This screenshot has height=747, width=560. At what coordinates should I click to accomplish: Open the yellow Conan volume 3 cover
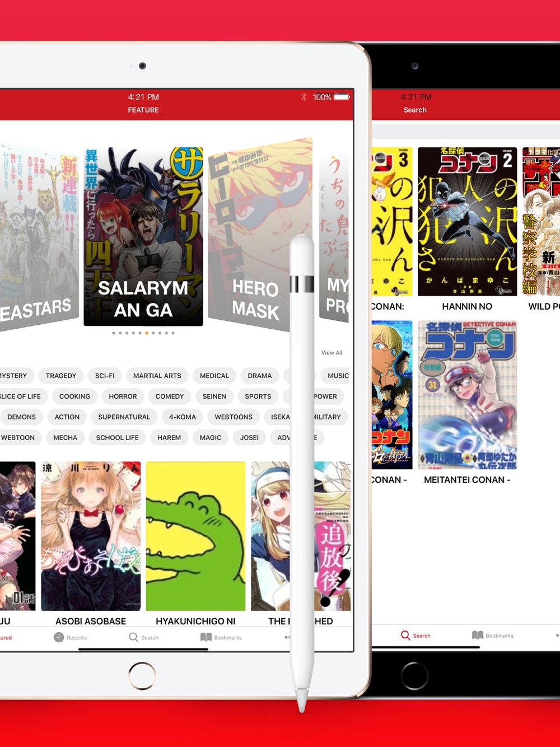pyautogui.click(x=392, y=221)
